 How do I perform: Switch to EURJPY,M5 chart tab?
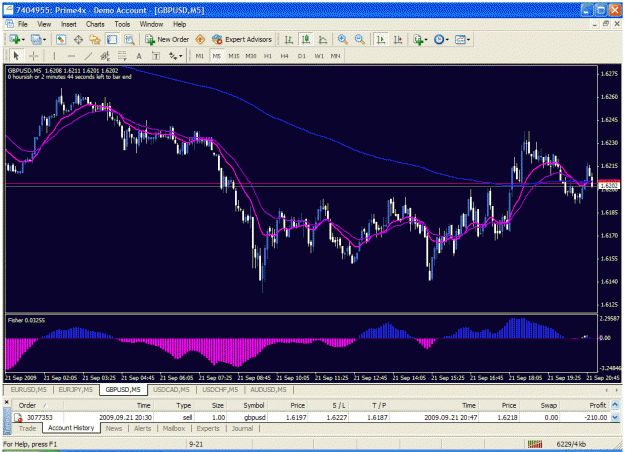tap(75, 390)
